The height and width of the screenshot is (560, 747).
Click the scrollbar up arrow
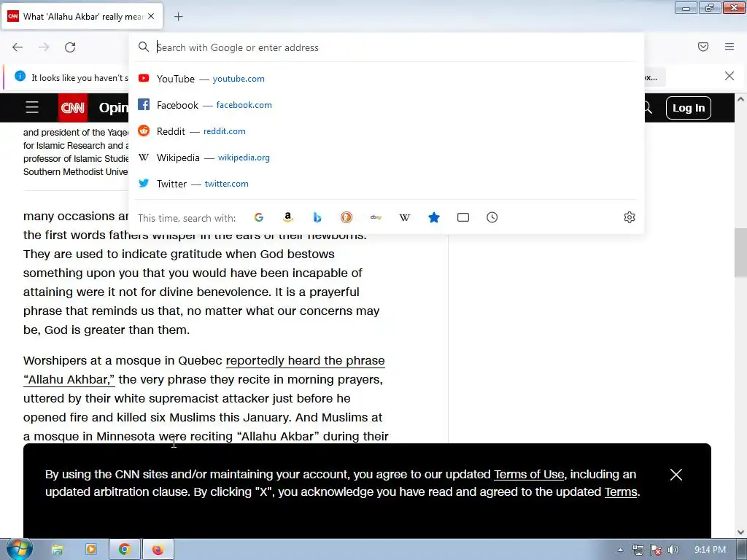tap(740, 99)
